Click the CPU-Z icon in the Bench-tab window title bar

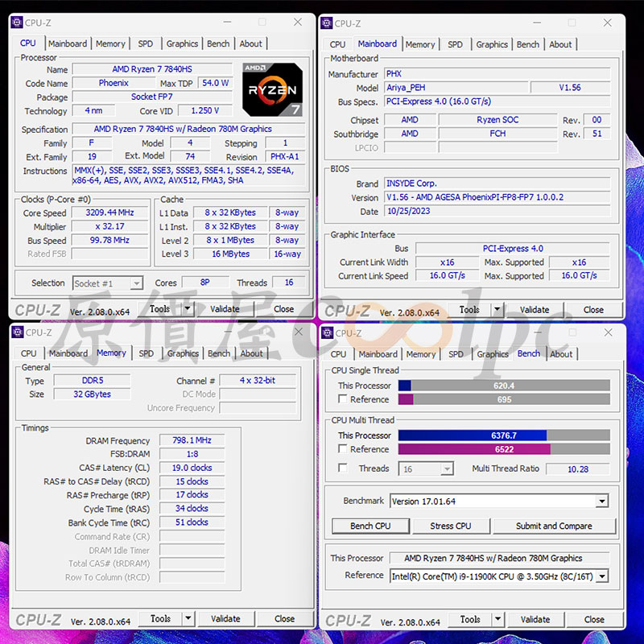tap(328, 332)
